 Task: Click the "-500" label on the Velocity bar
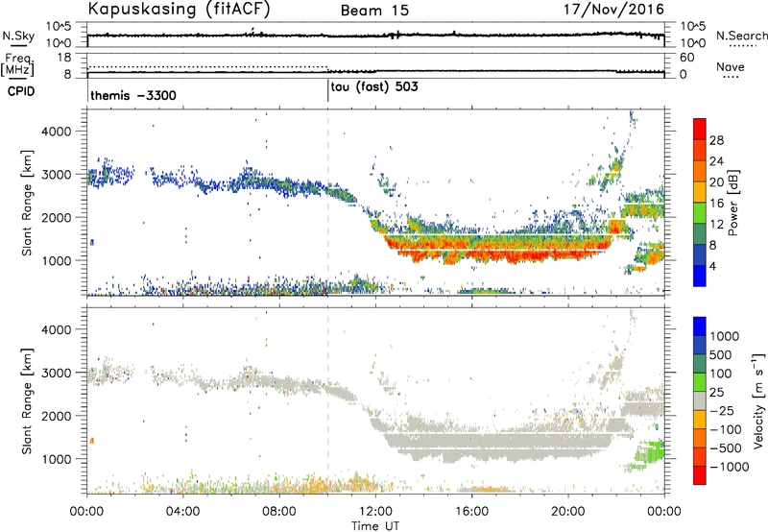[726, 448]
